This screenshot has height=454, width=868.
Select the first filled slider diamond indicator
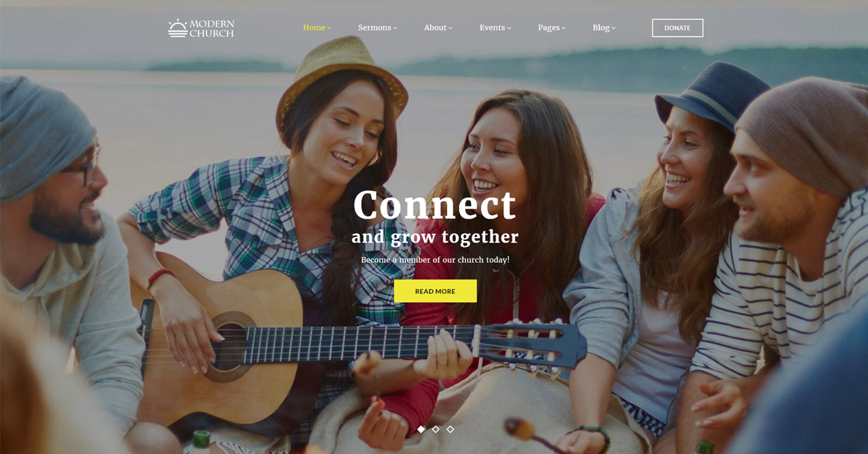(421, 429)
